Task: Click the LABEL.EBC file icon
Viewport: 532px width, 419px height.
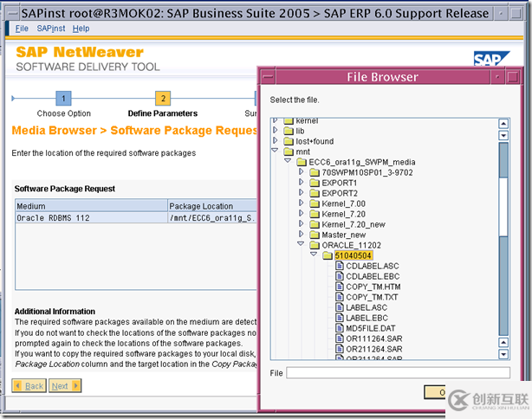Action: point(340,318)
